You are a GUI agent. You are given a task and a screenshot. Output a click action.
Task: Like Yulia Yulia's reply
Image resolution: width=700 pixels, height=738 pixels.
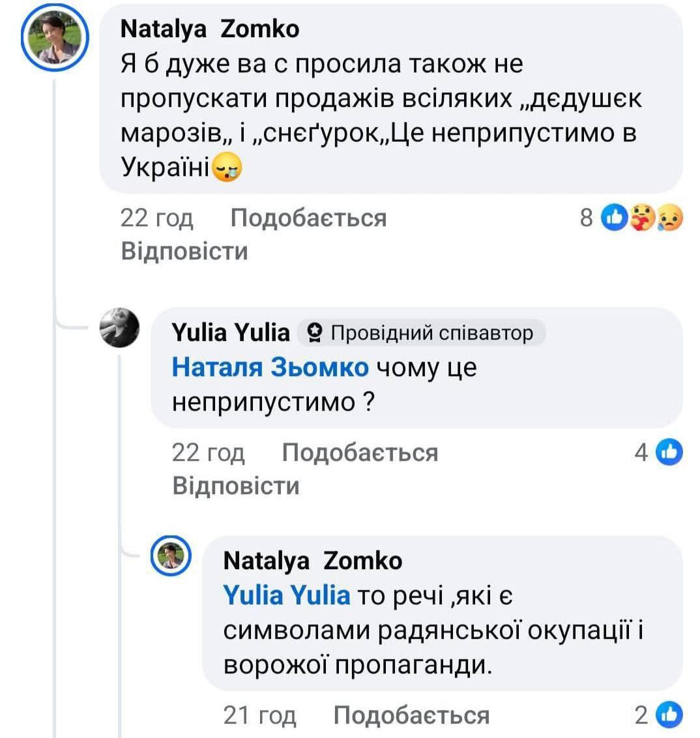360,452
